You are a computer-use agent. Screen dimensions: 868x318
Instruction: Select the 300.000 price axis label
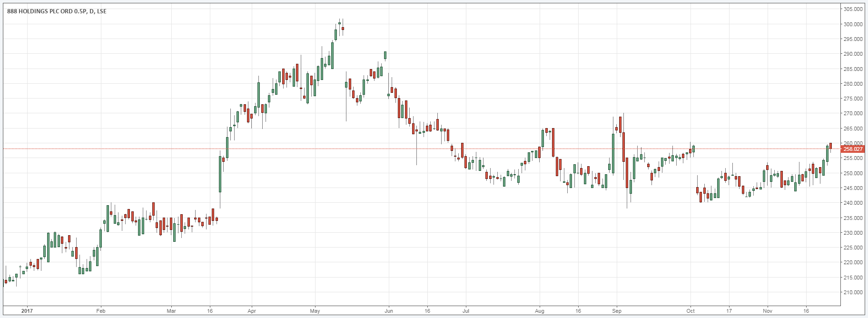tap(853, 24)
